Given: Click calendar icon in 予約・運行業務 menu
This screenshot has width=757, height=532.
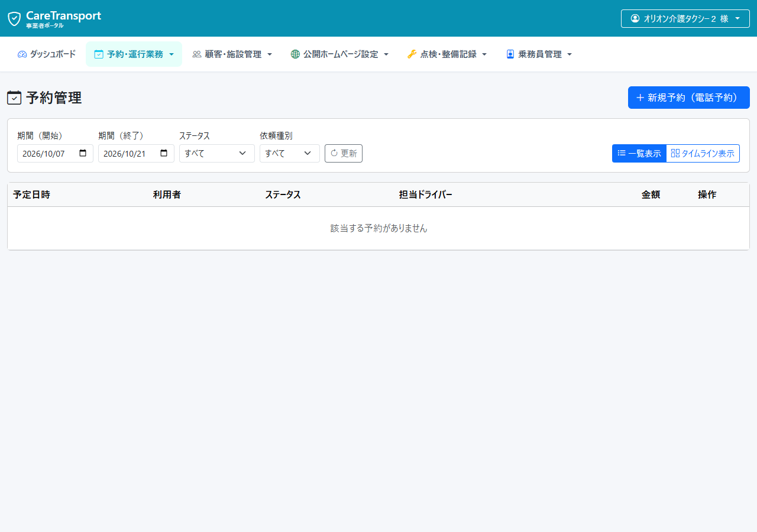Looking at the screenshot, I should click(x=99, y=54).
